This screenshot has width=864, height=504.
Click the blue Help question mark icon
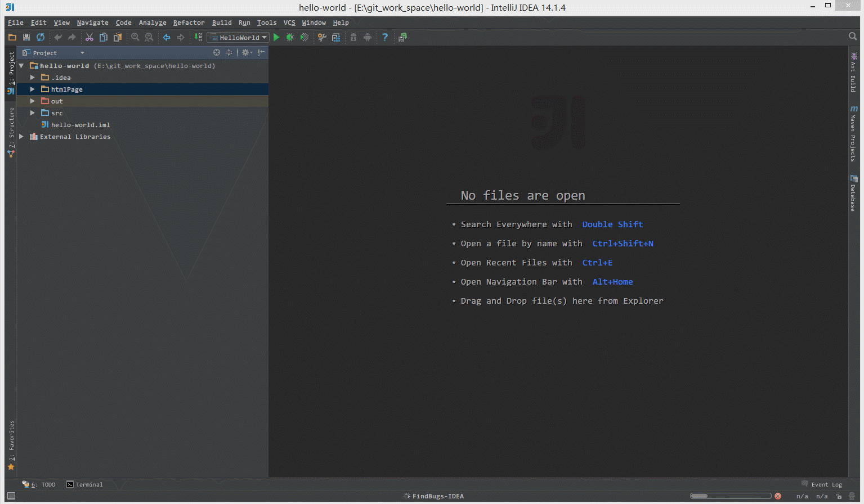385,37
